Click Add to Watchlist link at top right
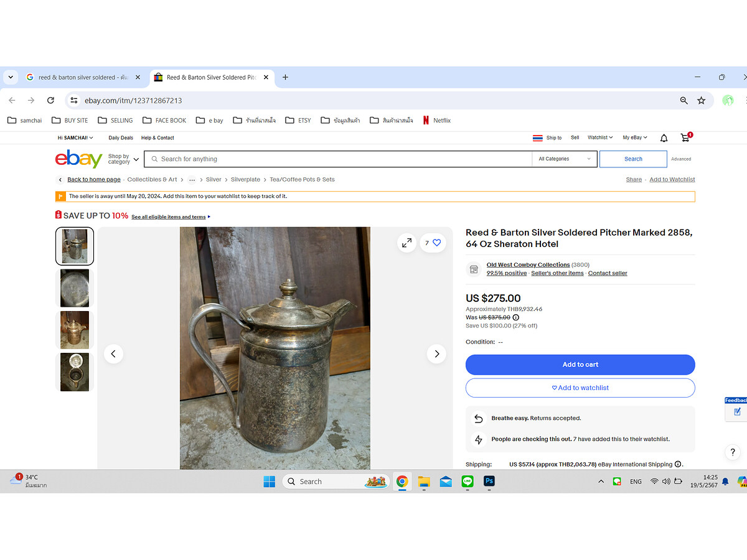 (672, 179)
